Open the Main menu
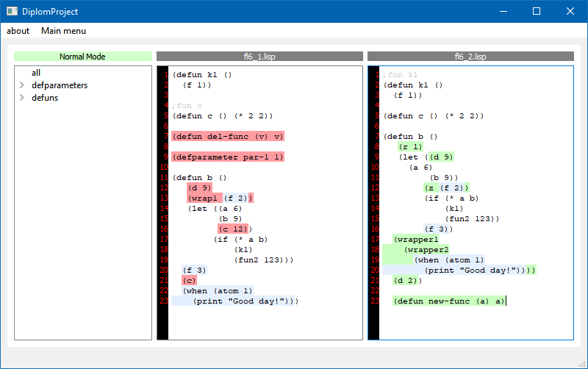588x369 pixels. (63, 31)
